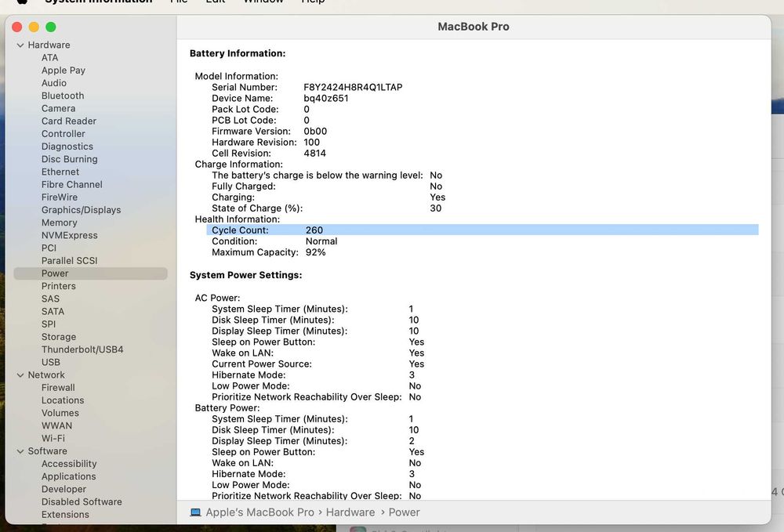
Task: Click the System Power Settings heading
Action: point(245,275)
